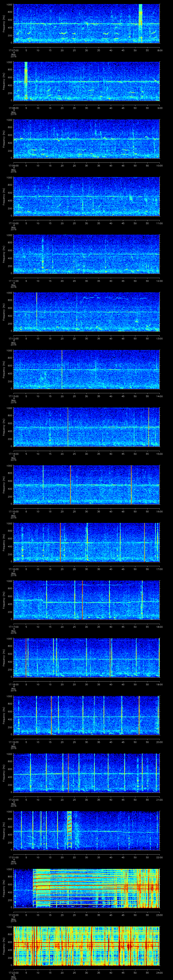Click the spectrogram panel starting at 17:19:00
This screenshot has height=980, width=173.
86,715
